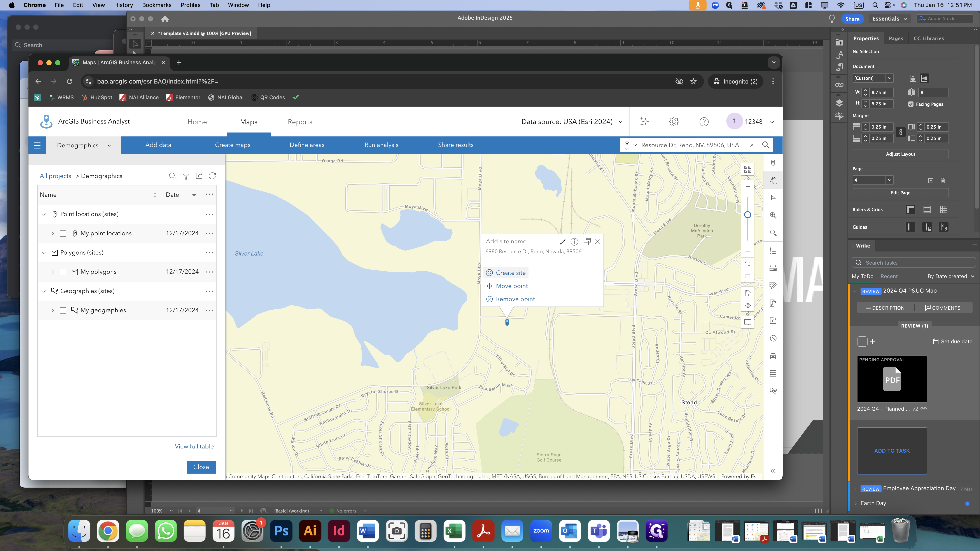Viewport: 980px width, 551px height.
Task: Open the Add data menu
Action: (x=158, y=145)
